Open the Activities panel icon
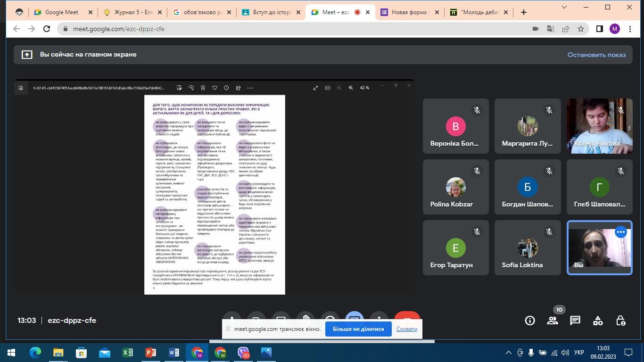This screenshot has width=644, height=362. (x=598, y=321)
